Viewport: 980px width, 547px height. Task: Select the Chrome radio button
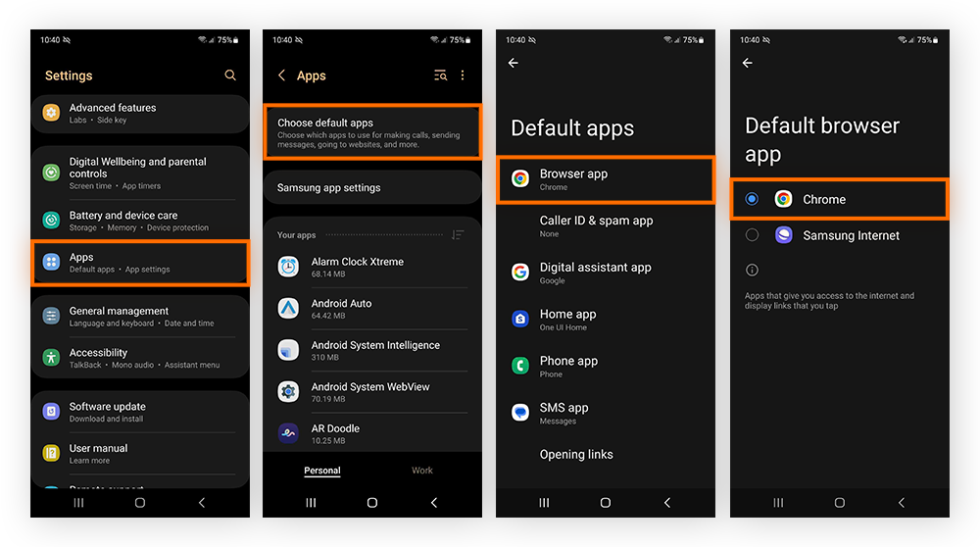tap(752, 199)
